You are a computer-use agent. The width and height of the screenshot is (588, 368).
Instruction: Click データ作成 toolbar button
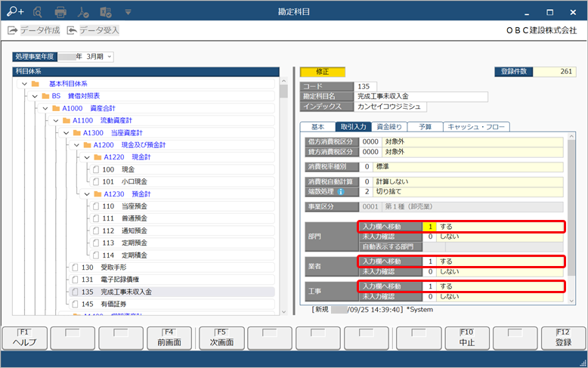pos(34,30)
